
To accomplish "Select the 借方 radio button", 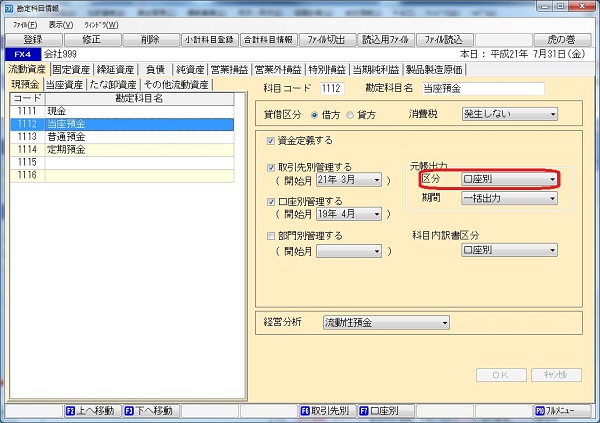I will pyautogui.click(x=315, y=115).
